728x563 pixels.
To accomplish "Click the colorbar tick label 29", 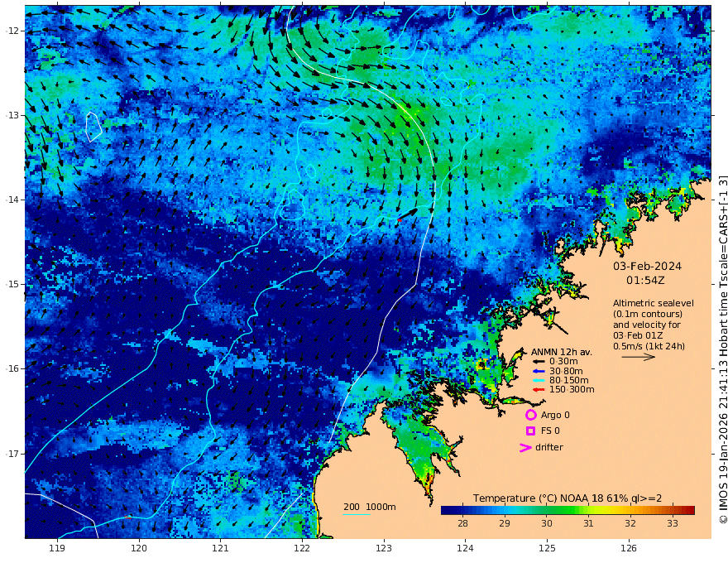I will (505, 523).
